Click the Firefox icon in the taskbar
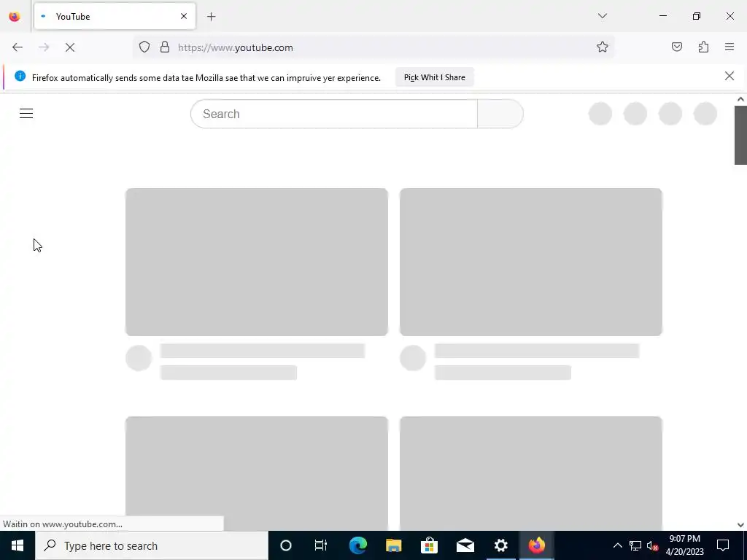This screenshot has width=747, height=560. 536,545
